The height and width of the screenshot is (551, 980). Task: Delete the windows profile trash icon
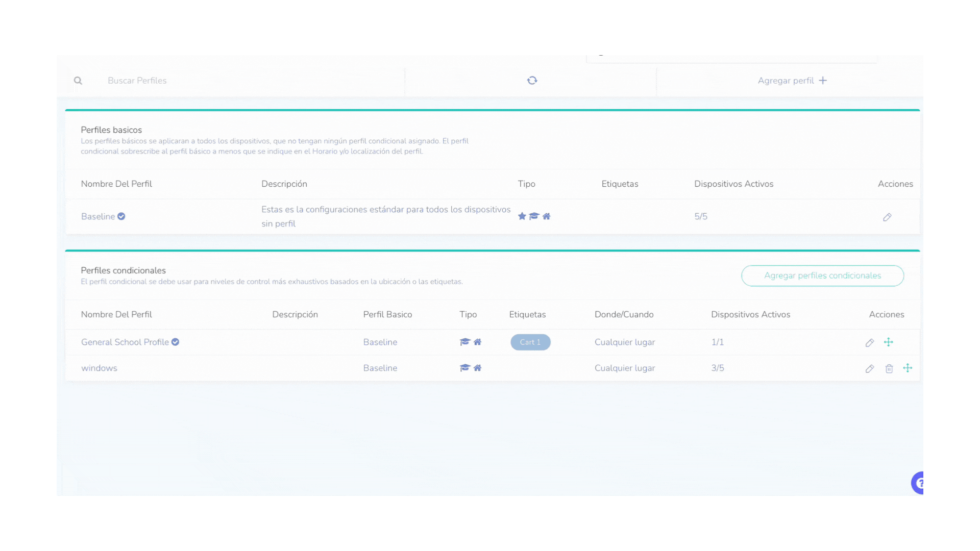[889, 369]
